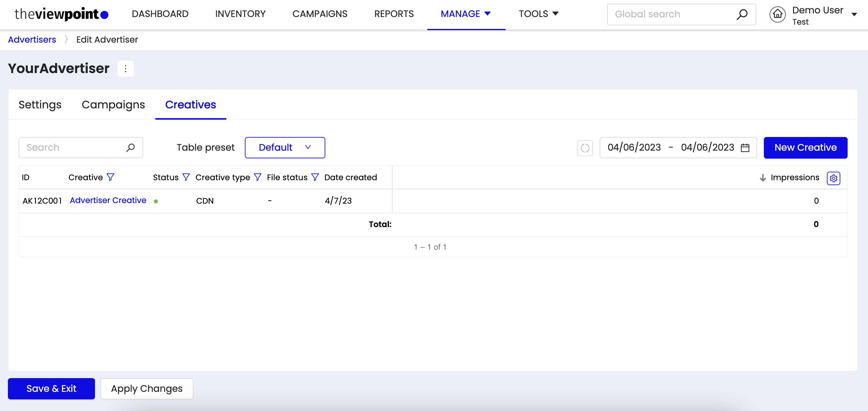This screenshot has height=411, width=868.
Task: Go to DASHBOARD
Action: 160,14
